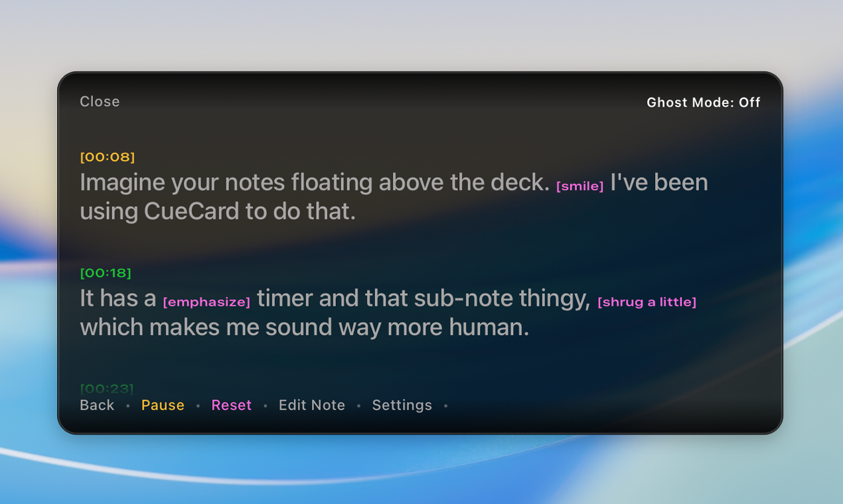Click the overflow dot after Settings
Screen dimensions: 843x504
[446, 405]
